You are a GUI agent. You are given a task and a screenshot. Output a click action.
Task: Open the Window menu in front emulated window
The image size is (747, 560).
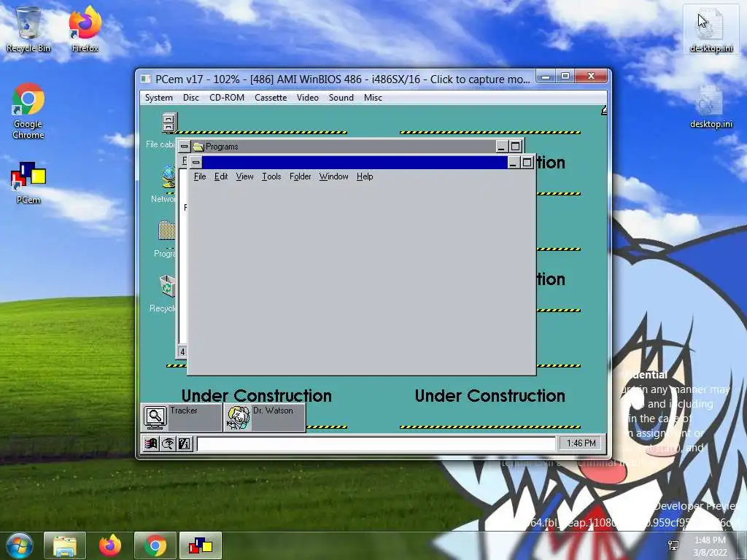click(x=333, y=176)
